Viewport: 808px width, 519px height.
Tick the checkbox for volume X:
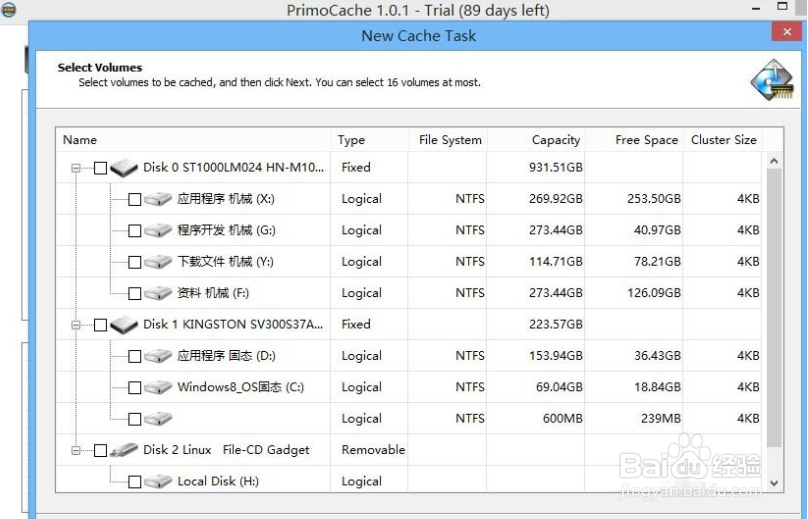click(x=134, y=199)
